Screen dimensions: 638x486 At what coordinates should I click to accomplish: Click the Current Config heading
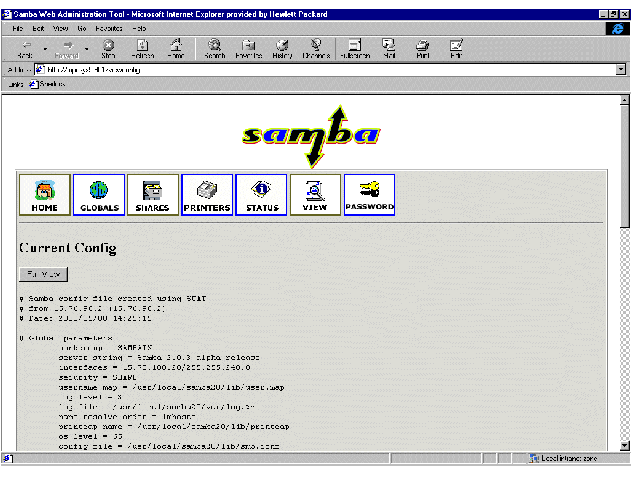(68, 248)
